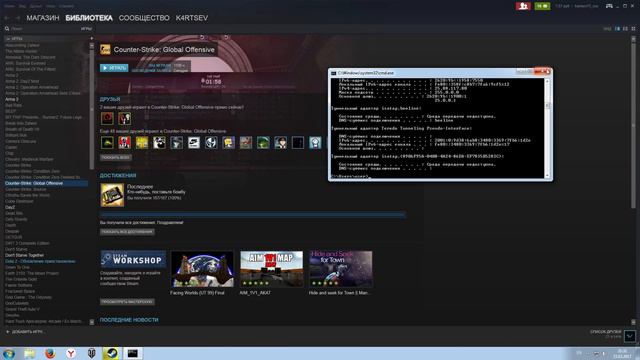Viewport: 640px width, 360px height.
Task: Open the K4RTSEV profile tab
Action: tap(192, 18)
